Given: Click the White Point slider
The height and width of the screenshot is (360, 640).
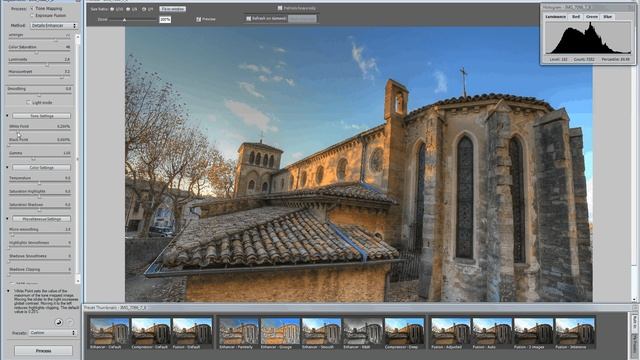Looking at the screenshot, I should click(x=39, y=131).
